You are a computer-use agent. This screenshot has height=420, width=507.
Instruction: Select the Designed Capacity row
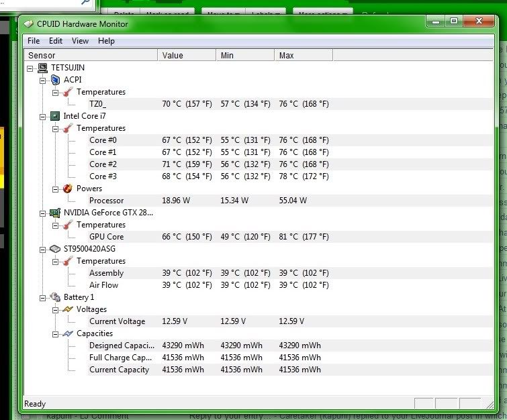click(290, 346)
